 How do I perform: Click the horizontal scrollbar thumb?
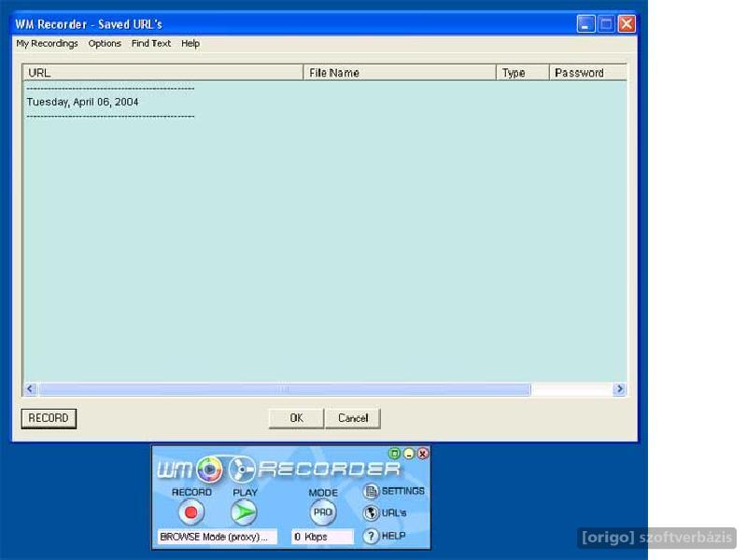point(285,389)
